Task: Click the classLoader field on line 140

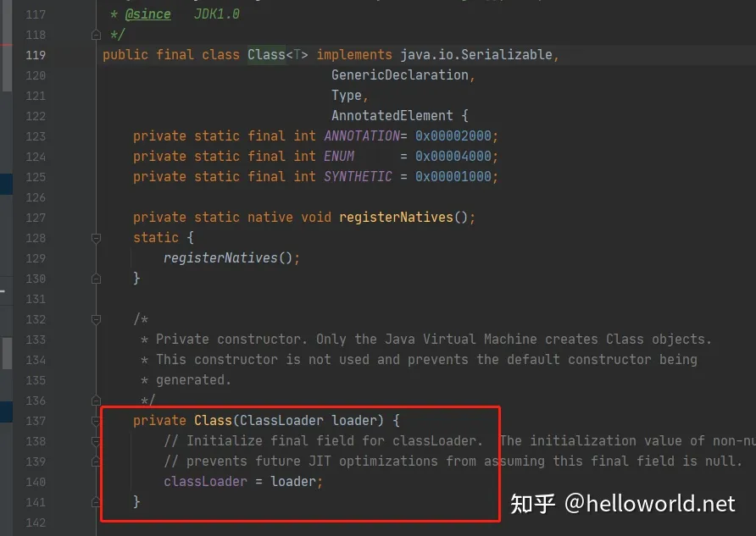Action: (205, 481)
